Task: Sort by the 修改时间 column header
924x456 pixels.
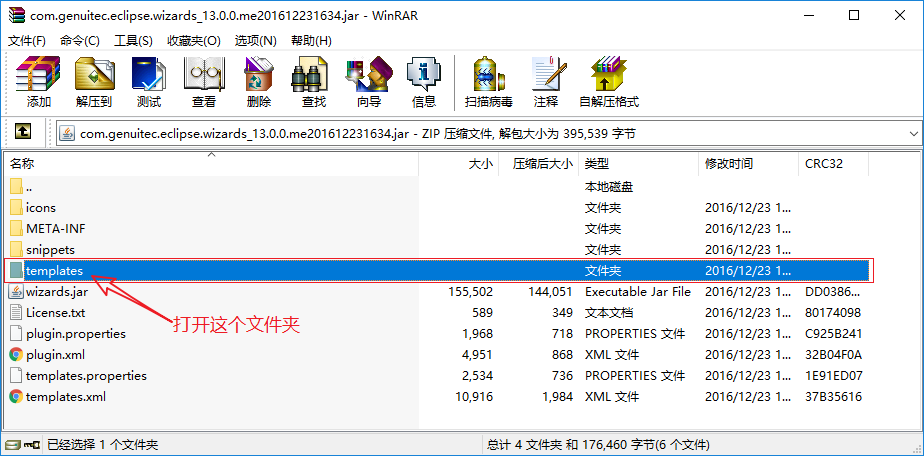Action: pyautogui.click(x=748, y=164)
